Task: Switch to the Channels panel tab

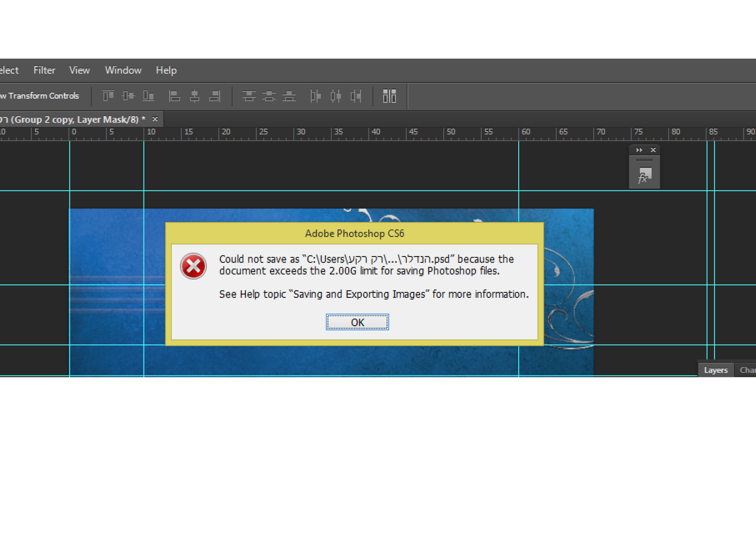Action: 747,370
